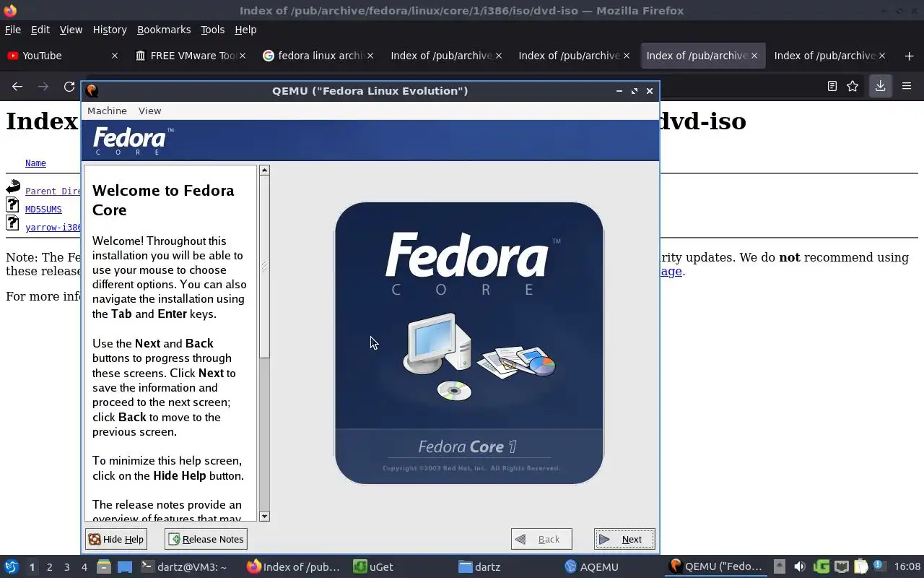Open the View menu in QEMU window
Image resolution: width=924 pixels, height=578 pixels.
pyautogui.click(x=149, y=111)
